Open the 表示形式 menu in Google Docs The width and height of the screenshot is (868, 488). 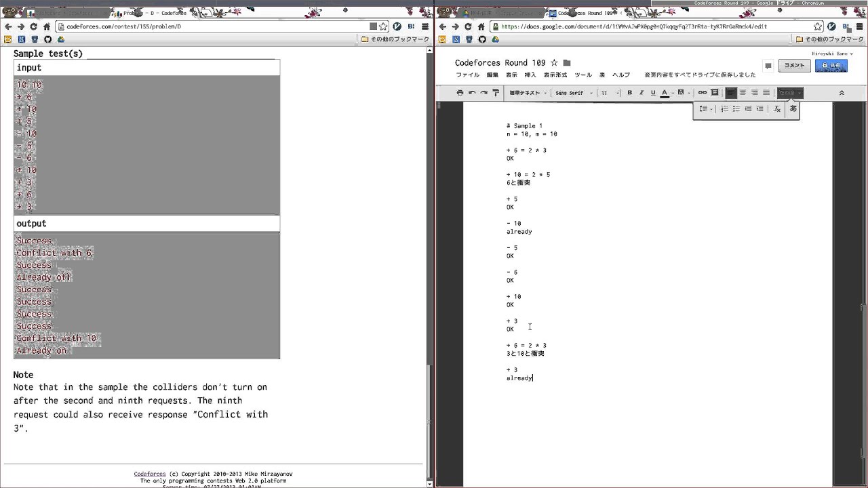pos(555,75)
